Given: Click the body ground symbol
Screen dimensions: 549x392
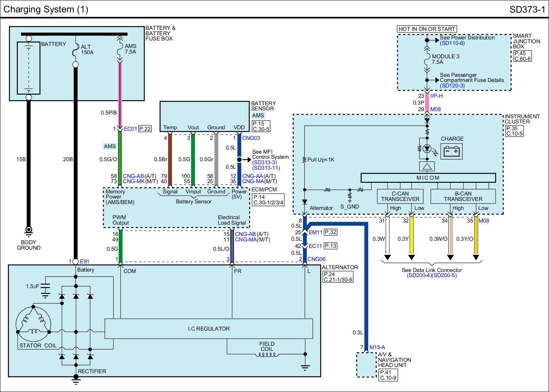Looking at the screenshot, I should (x=29, y=229).
